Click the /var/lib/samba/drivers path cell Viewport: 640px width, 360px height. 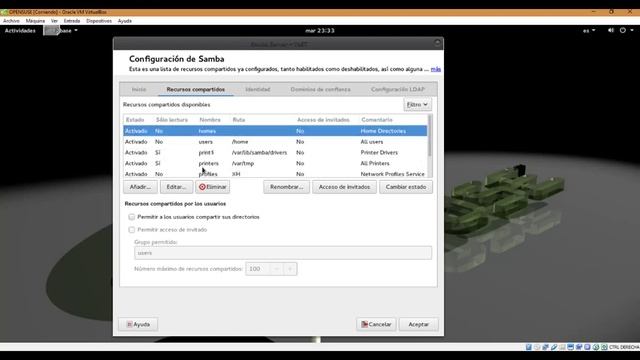(259, 153)
